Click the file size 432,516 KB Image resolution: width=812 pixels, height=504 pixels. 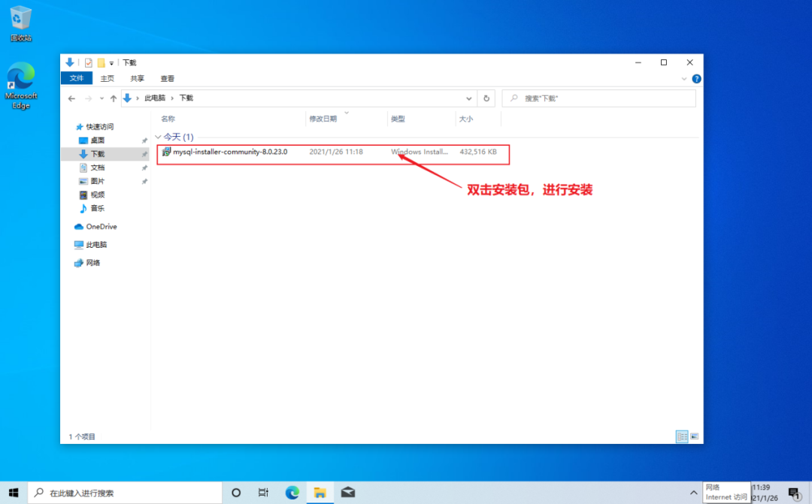pyautogui.click(x=478, y=152)
